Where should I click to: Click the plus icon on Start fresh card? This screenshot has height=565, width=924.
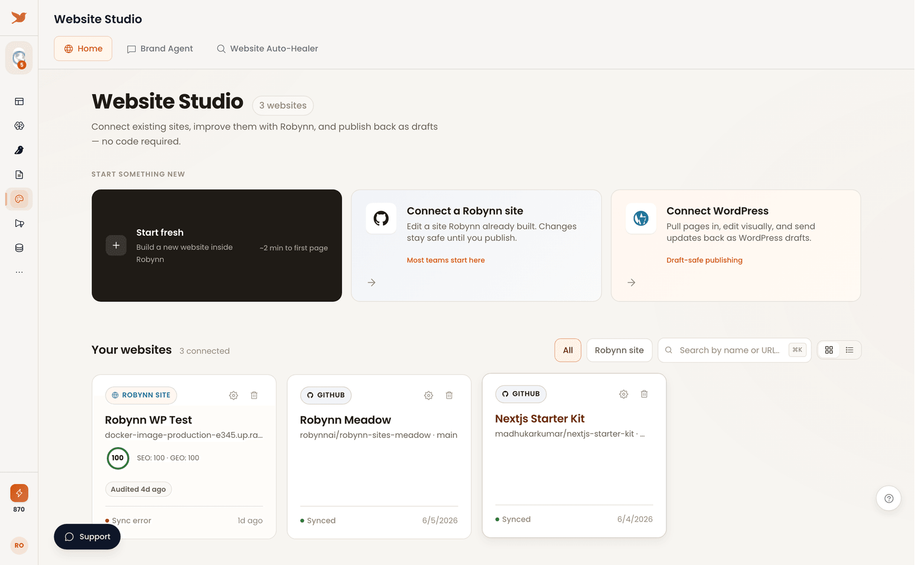click(116, 246)
